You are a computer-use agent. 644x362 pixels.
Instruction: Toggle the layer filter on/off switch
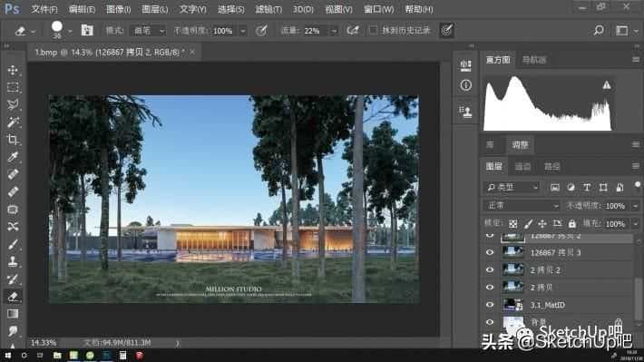pos(638,185)
